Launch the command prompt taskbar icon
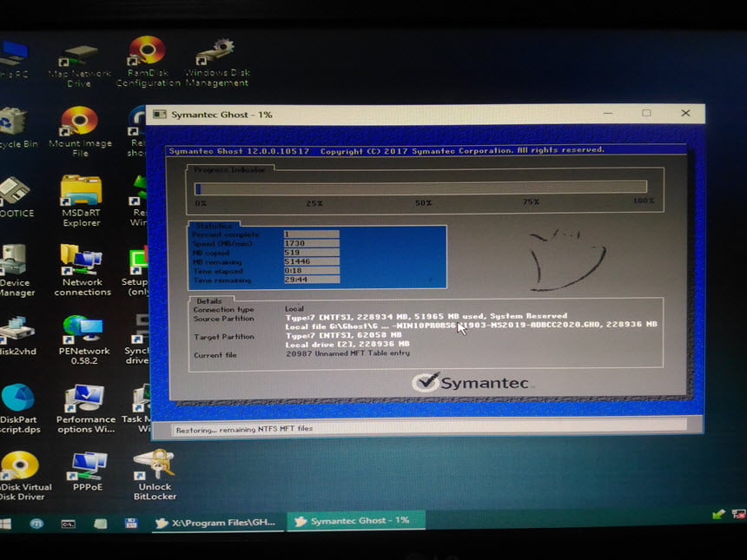The image size is (747, 560). pyautogui.click(x=68, y=524)
